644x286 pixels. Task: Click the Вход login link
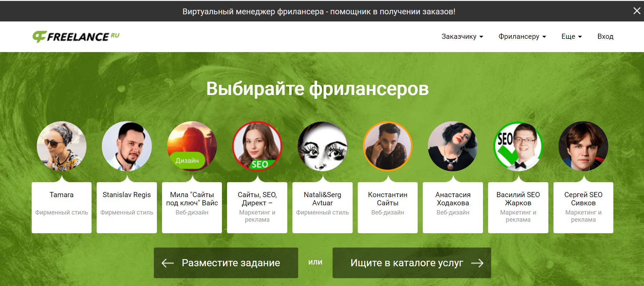click(605, 36)
